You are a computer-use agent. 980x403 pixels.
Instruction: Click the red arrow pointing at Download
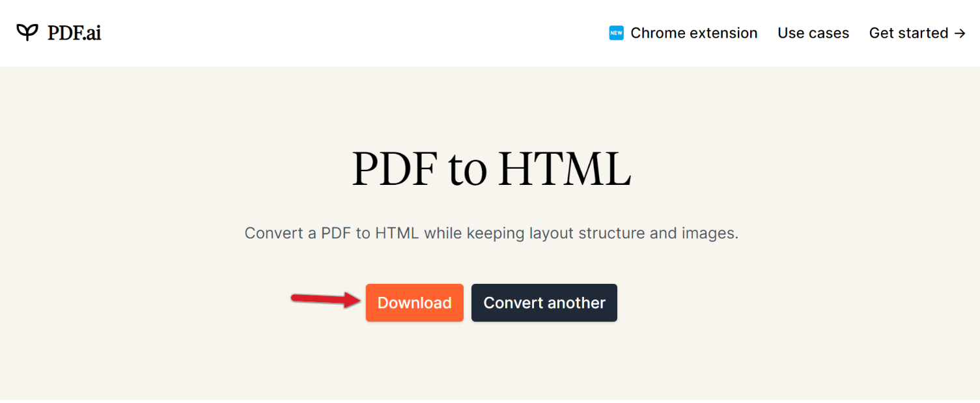click(325, 299)
